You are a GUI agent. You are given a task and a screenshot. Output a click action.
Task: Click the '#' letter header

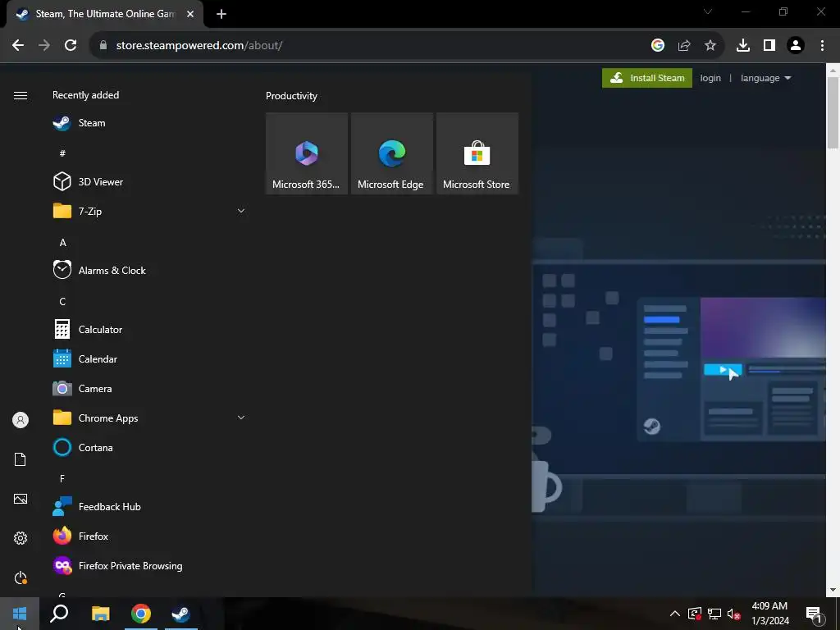click(x=62, y=153)
